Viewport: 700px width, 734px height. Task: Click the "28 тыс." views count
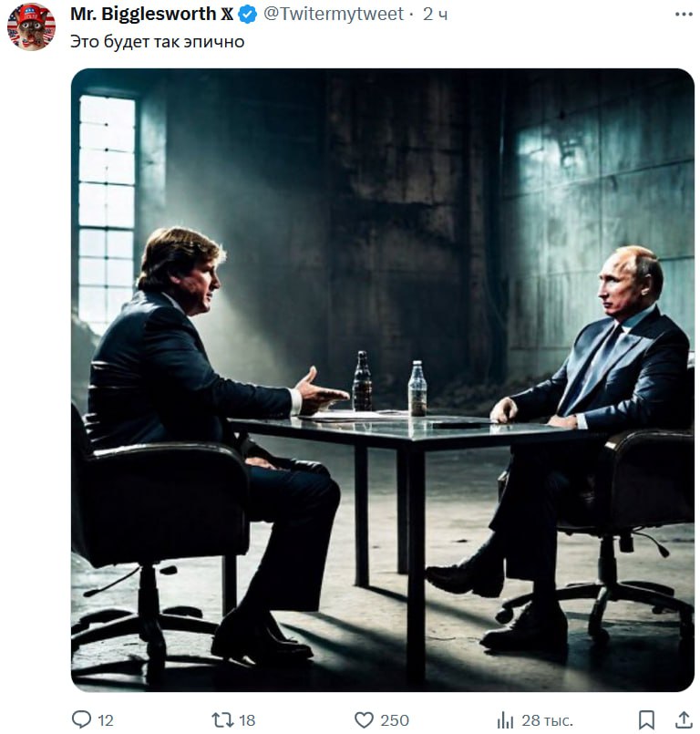(x=546, y=720)
